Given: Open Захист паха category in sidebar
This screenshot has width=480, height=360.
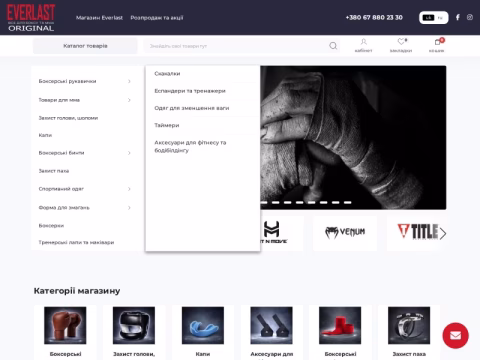Looking at the screenshot, I should click(x=54, y=171).
